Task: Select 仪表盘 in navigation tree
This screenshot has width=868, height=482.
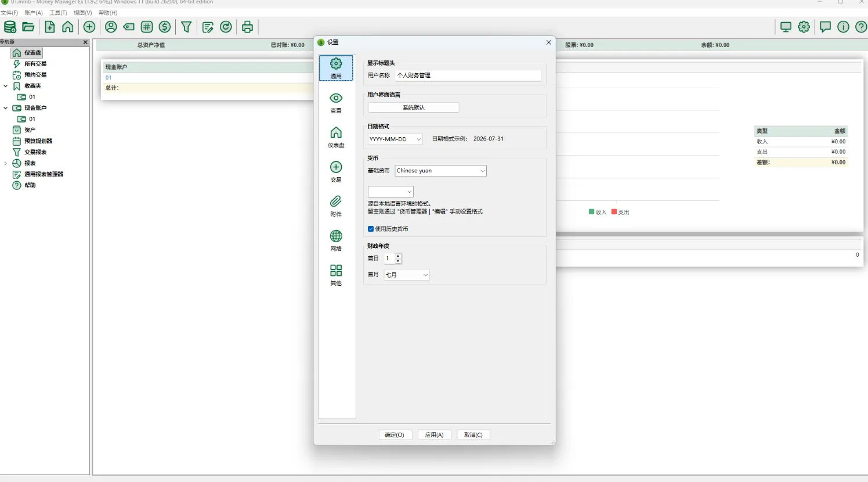Action: 32,53
